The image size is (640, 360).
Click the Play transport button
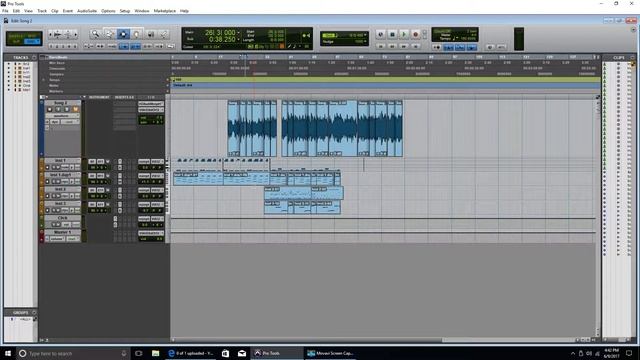tap(404, 35)
